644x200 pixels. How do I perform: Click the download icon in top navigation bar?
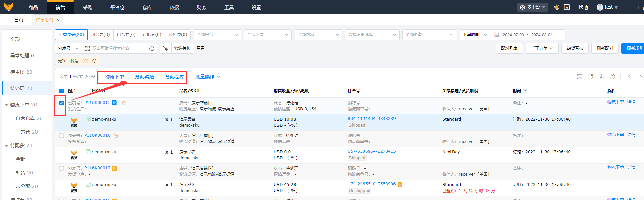(x=567, y=7)
